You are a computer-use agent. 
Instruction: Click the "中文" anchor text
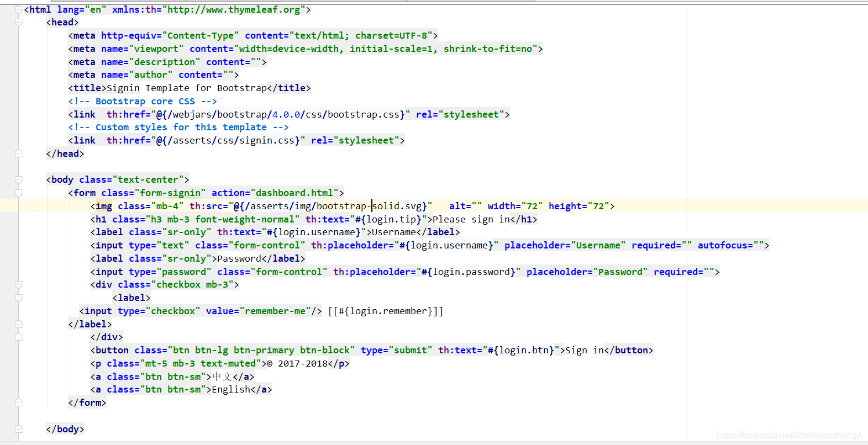[x=222, y=377]
